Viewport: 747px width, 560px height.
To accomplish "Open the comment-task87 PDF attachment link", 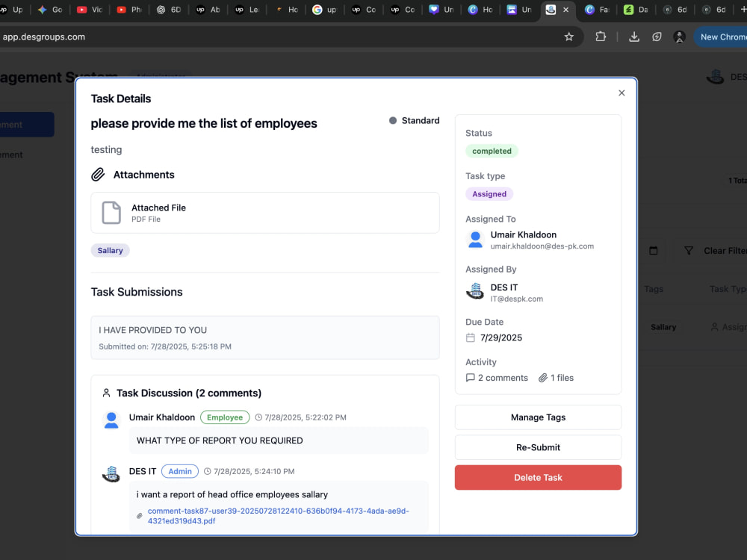I will pos(278,516).
